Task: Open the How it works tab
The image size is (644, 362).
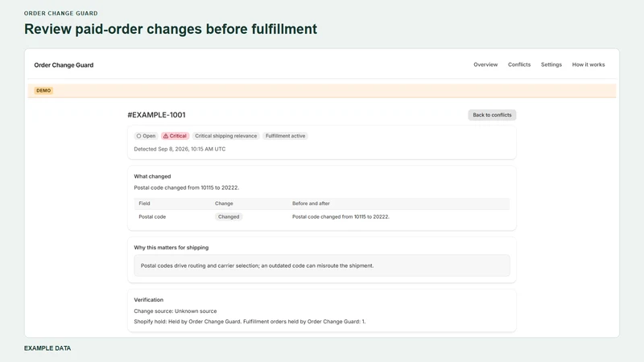Action: [588, 64]
